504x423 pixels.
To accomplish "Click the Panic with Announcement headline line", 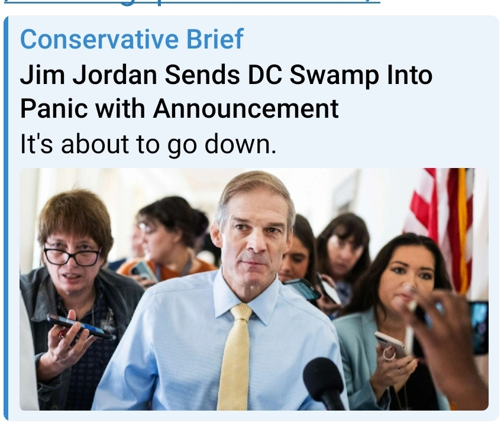I will (x=179, y=109).
